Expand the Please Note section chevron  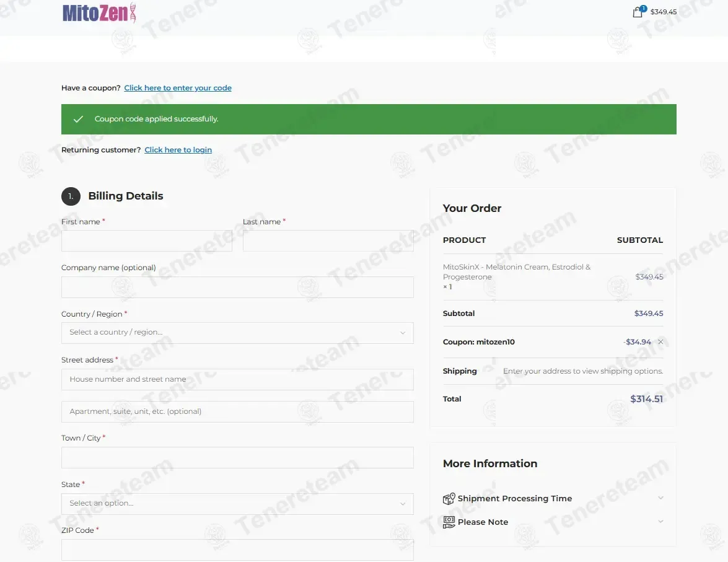click(660, 522)
